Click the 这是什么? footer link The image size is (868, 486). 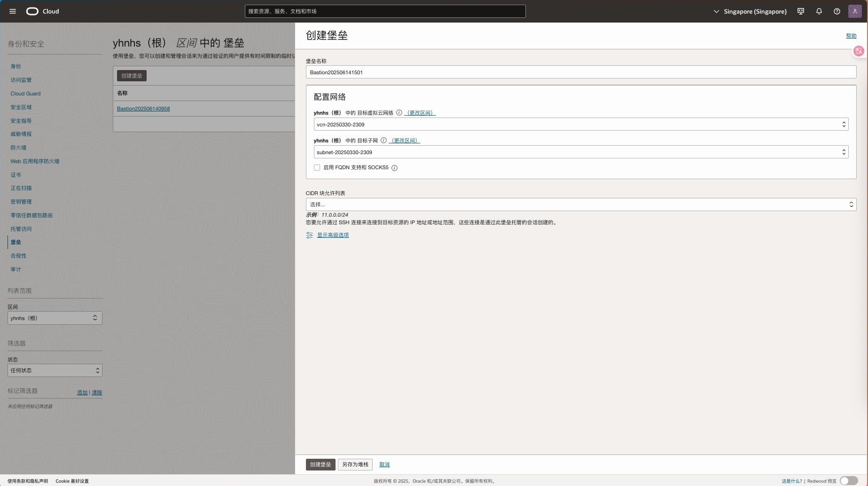click(792, 481)
